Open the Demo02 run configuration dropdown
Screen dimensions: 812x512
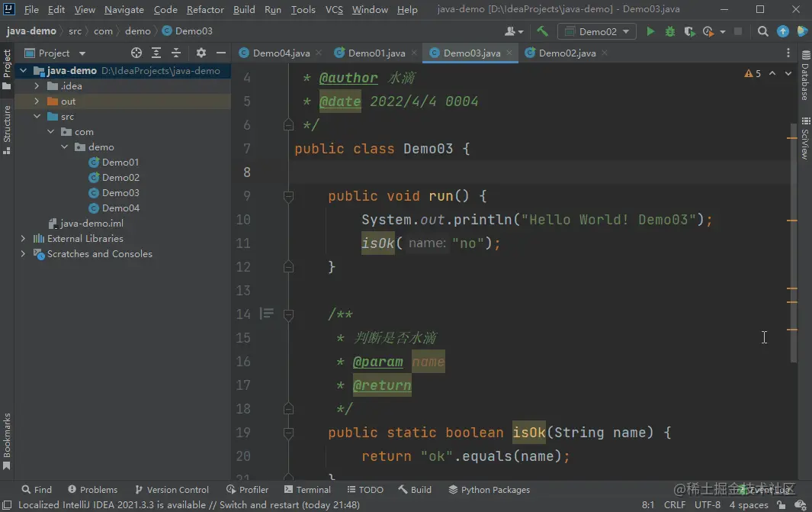(597, 31)
